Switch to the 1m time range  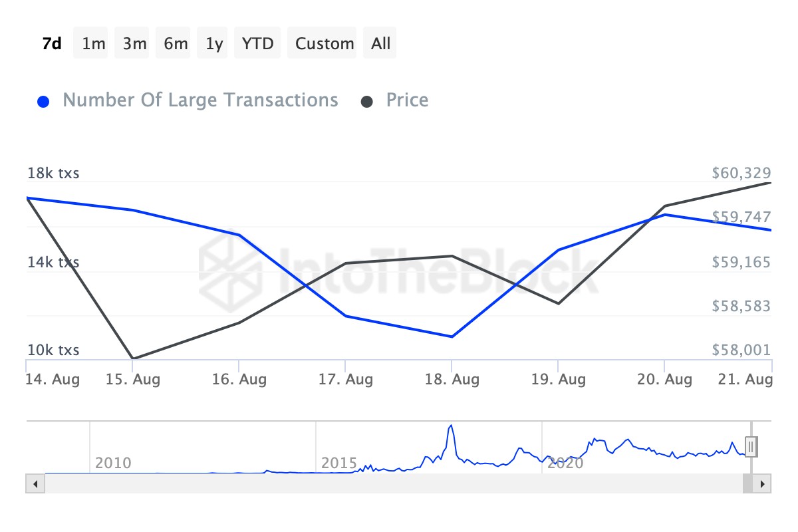(x=93, y=44)
